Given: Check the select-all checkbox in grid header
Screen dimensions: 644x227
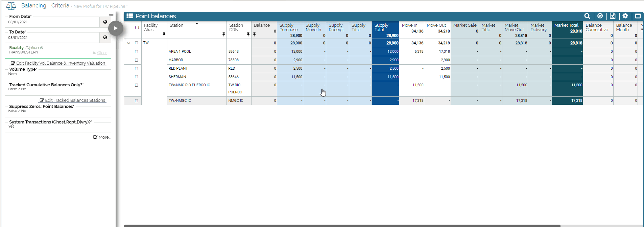Looking at the screenshot, I should point(137,27).
